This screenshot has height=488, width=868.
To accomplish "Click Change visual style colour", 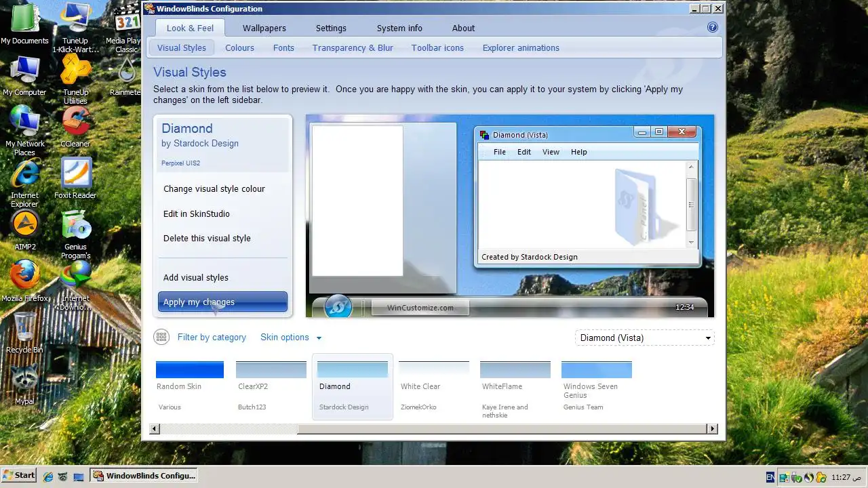I will click(x=214, y=188).
